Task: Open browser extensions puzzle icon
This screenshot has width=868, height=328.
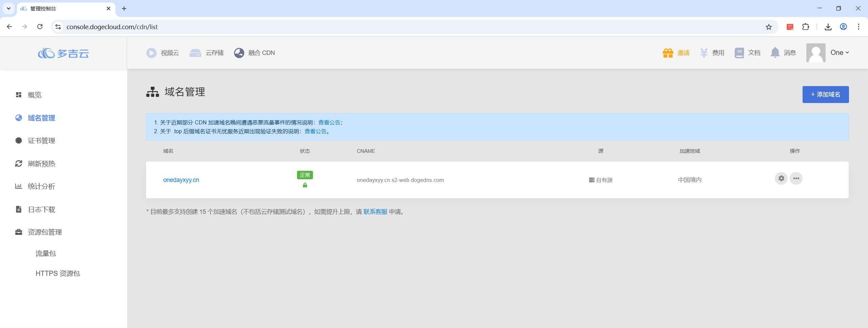Action: pyautogui.click(x=806, y=27)
